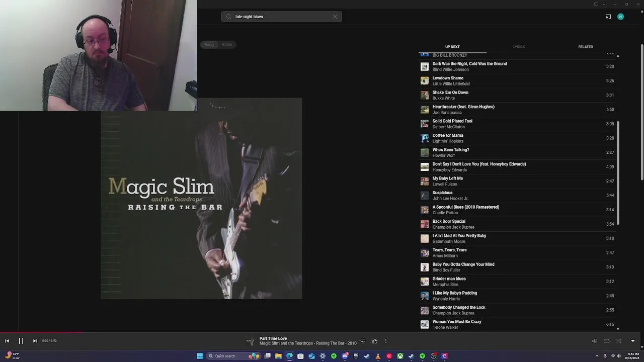
Task: Like Part Time Love with thumbs up
Action: (375, 341)
